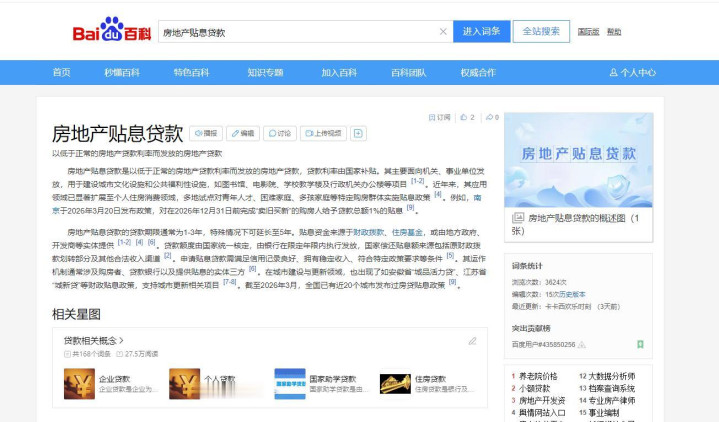Click the 进入词条 button
Image resolution: width=719 pixels, height=422 pixels.
tap(481, 32)
